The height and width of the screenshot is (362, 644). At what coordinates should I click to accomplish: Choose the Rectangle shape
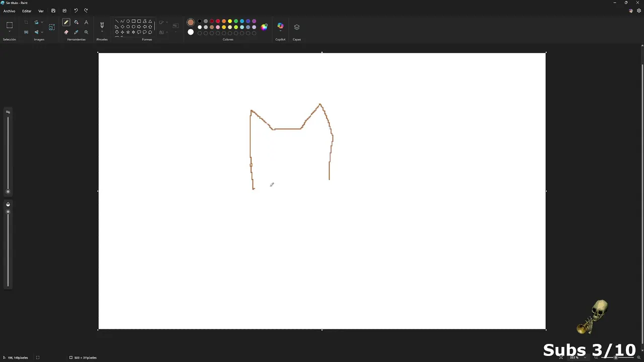(133, 21)
